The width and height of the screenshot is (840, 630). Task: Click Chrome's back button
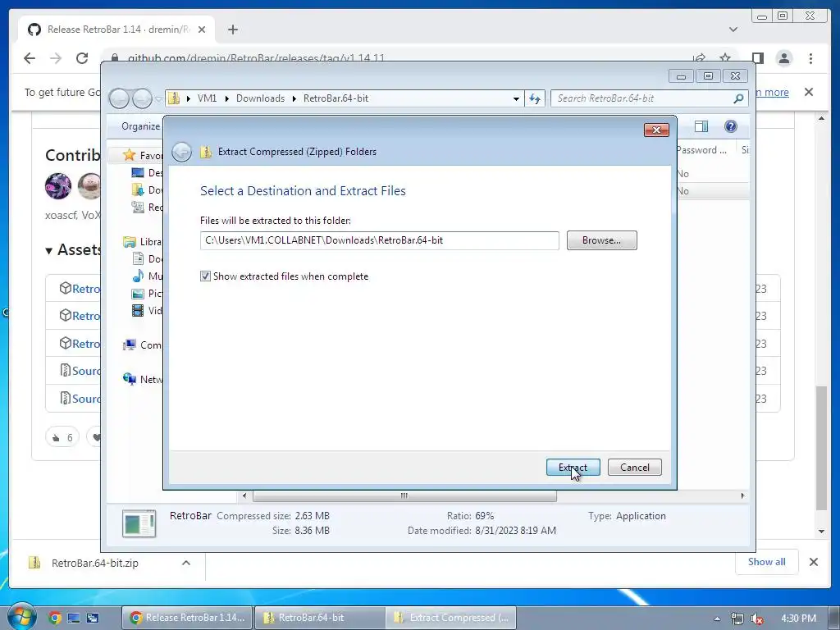tap(30, 58)
